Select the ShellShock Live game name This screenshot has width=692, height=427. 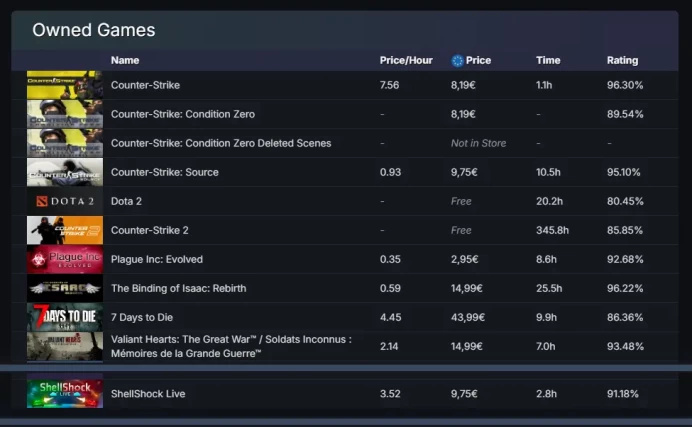coord(148,394)
